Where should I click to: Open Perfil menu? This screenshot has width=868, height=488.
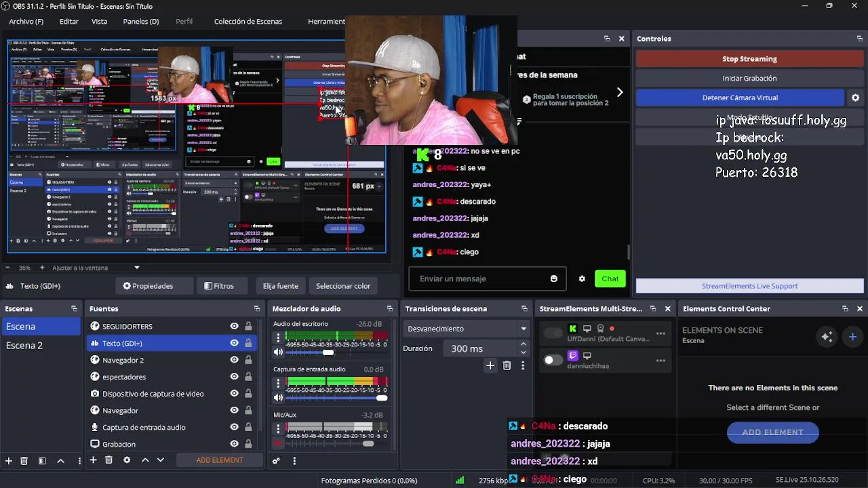[184, 21]
